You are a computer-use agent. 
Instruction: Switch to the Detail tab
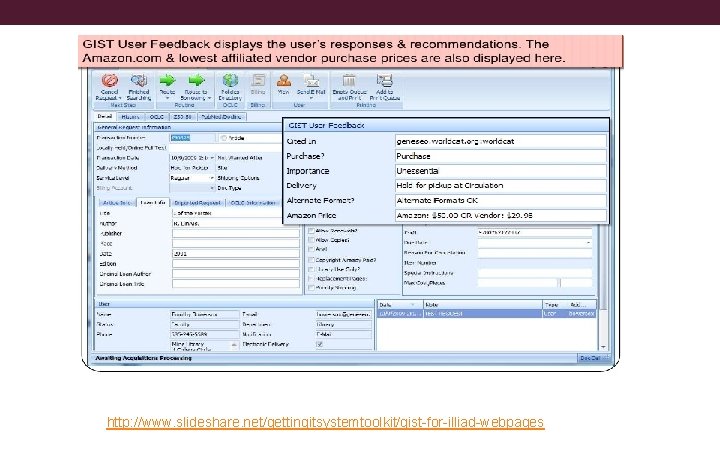(105, 117)
